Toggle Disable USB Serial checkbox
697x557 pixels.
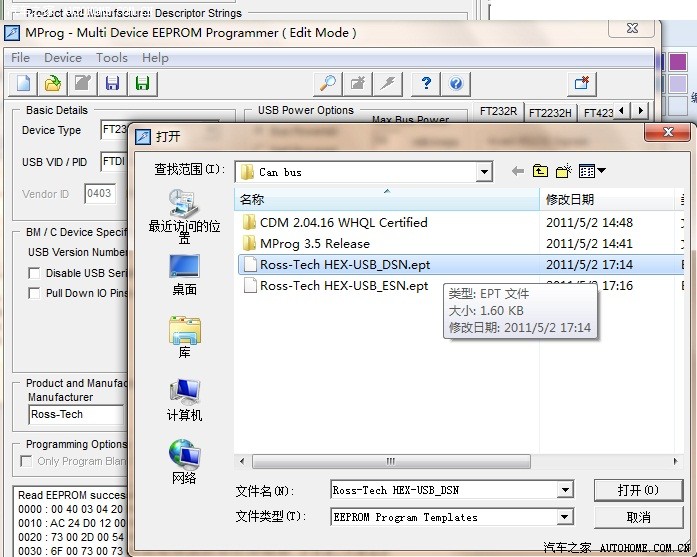click(34, 273)
